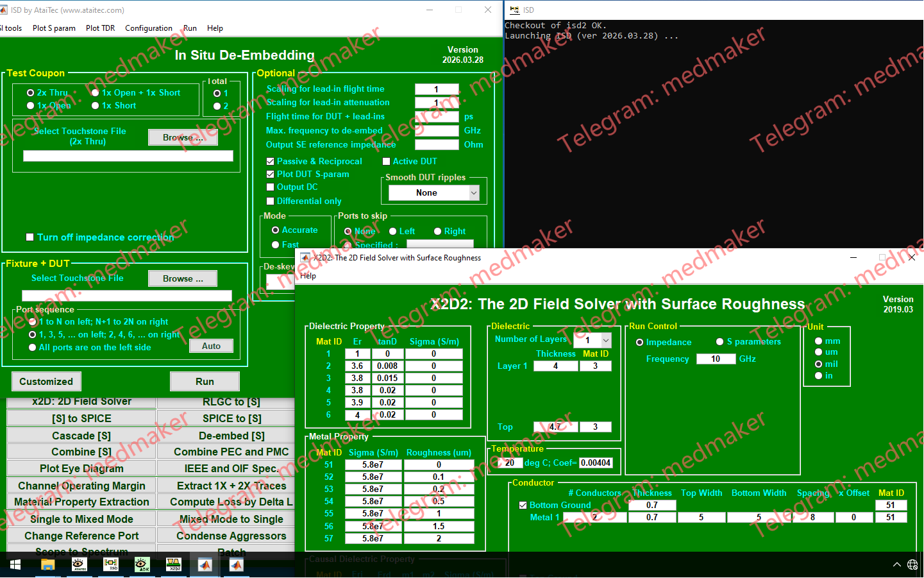Image resolution: width=924 pixels, height=578 pixels.
Task: Uncheck the Passive & Reciprocal checkbox
Action: [x=271, y=162]
